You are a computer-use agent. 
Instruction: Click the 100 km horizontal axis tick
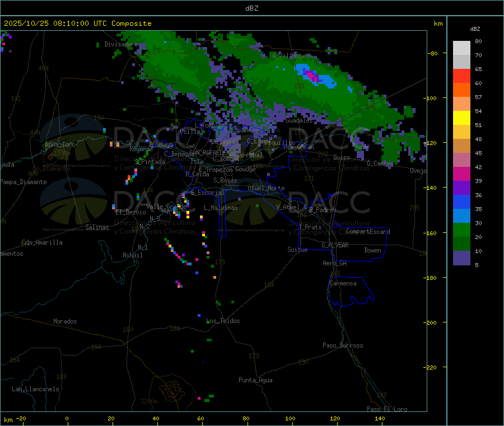pyautogui.click(x=290, y=418)
